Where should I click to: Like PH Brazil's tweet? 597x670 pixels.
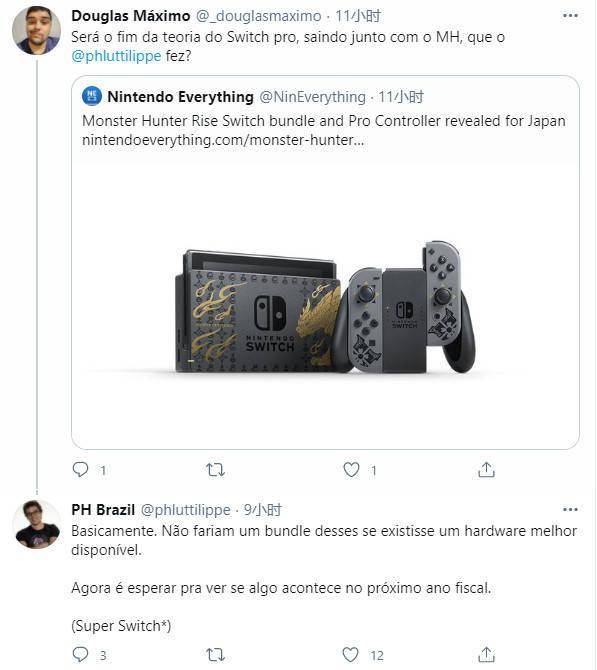[350, 655]
